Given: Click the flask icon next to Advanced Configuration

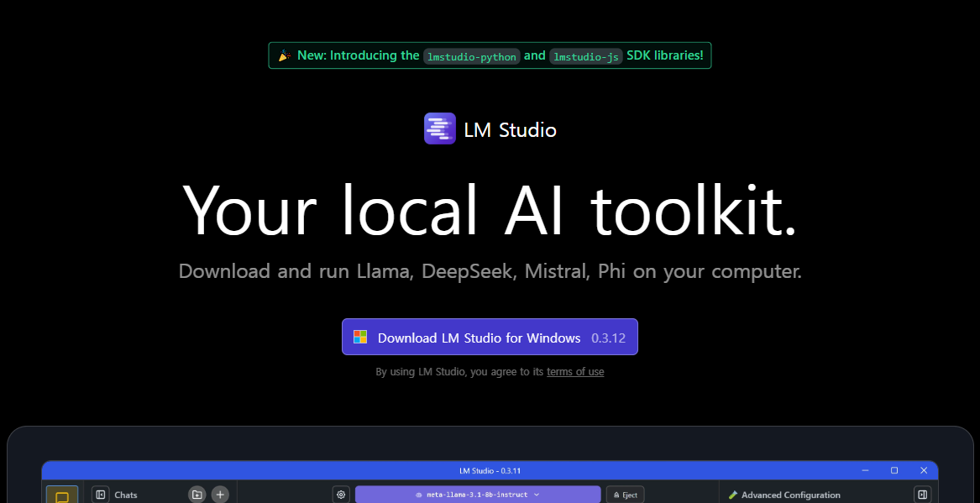Looking at the screenshot, I should click(x=733, y=495).
